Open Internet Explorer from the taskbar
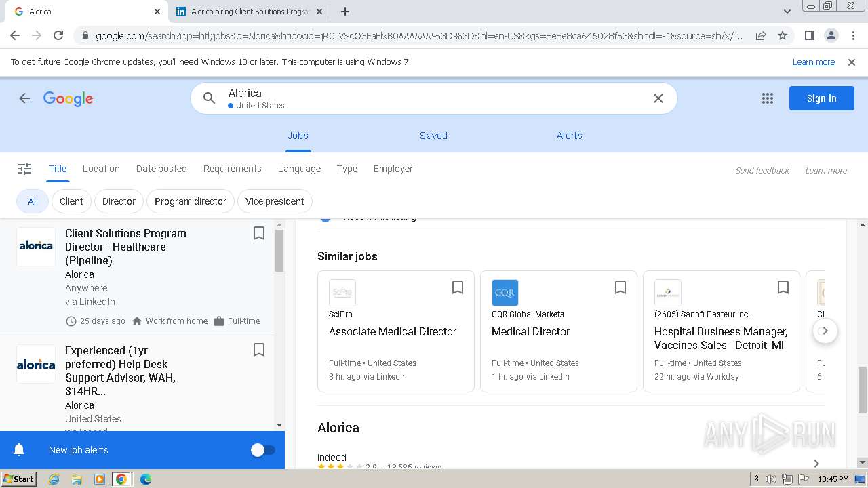 54,479
